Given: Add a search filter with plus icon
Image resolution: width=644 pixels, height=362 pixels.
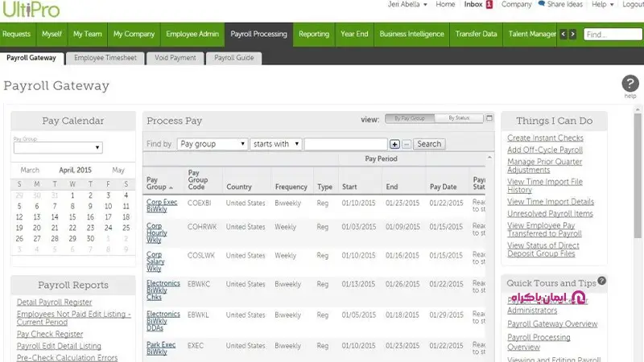Looking at the screenshot, I should 394,144.
